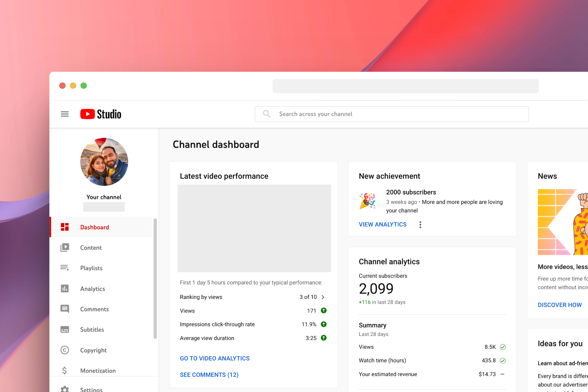Select Settings in the sidebar
Viewport: 588px width, 392px height.
click(91, 389)
